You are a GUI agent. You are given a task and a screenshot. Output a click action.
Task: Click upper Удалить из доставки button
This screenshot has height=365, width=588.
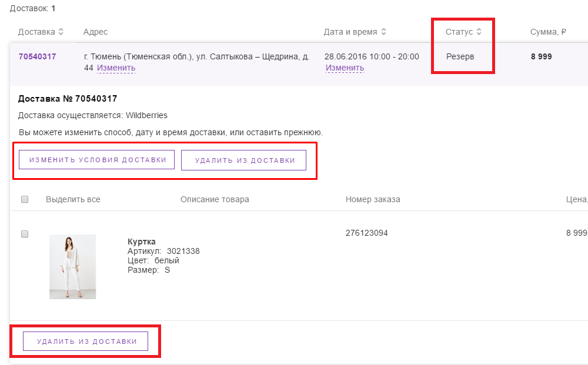[x=244, y=160]
